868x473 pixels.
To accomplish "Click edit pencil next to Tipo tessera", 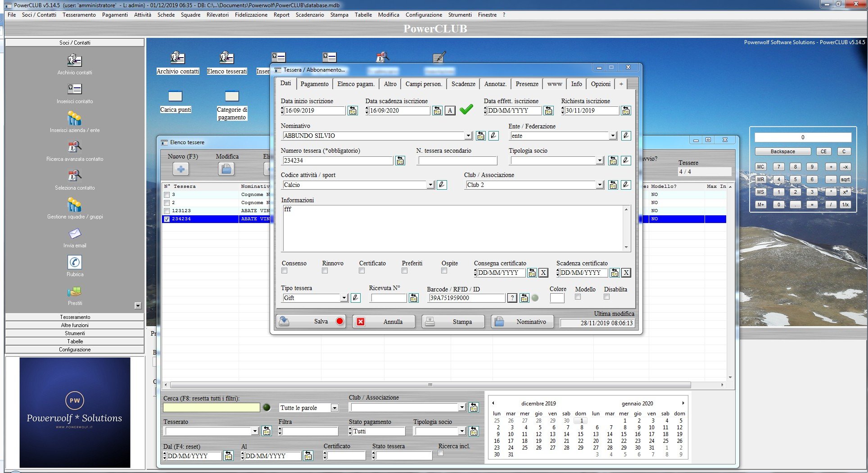I will pos(355,298).
